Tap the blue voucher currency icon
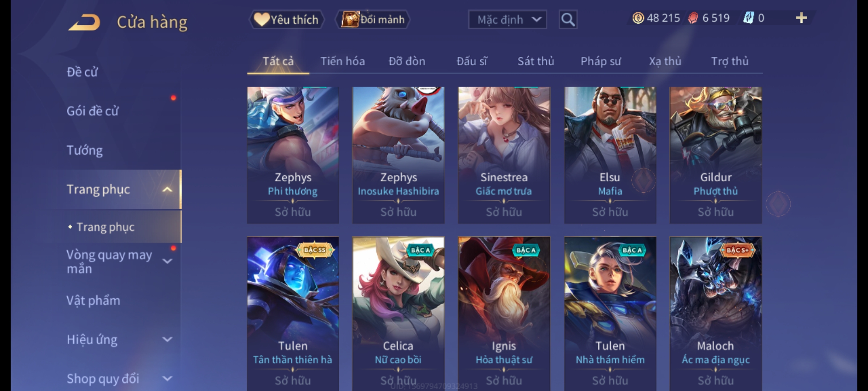868x391 pixels. tap(748, 18)
